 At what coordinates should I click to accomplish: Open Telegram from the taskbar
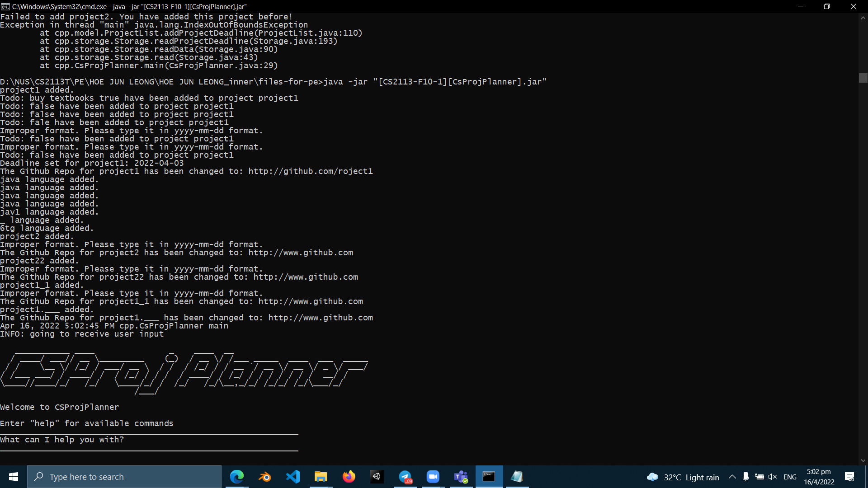click(x=405, y=477)
